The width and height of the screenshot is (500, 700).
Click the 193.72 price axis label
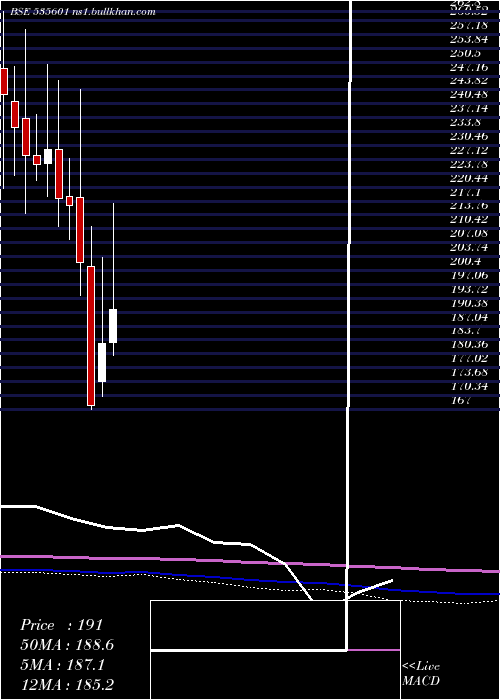(x=468, y=289)
